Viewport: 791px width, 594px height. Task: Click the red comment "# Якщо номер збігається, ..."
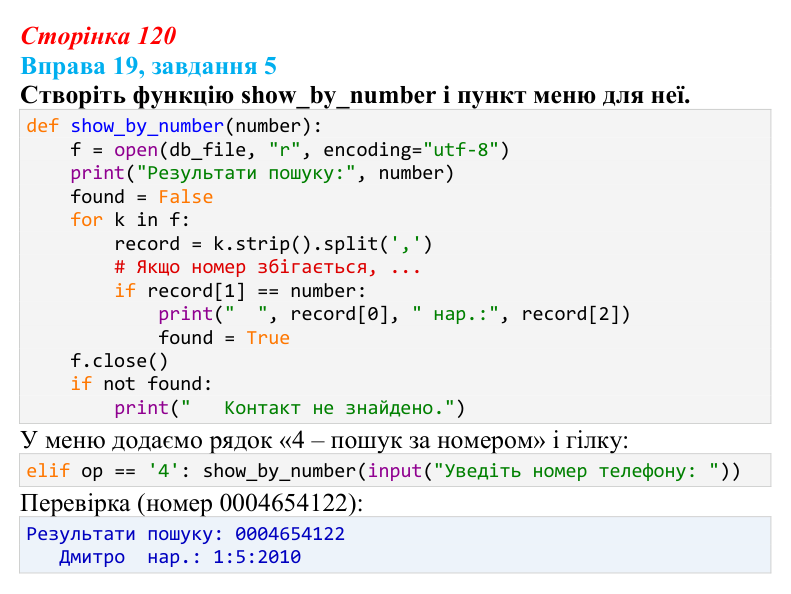[267, 267]
